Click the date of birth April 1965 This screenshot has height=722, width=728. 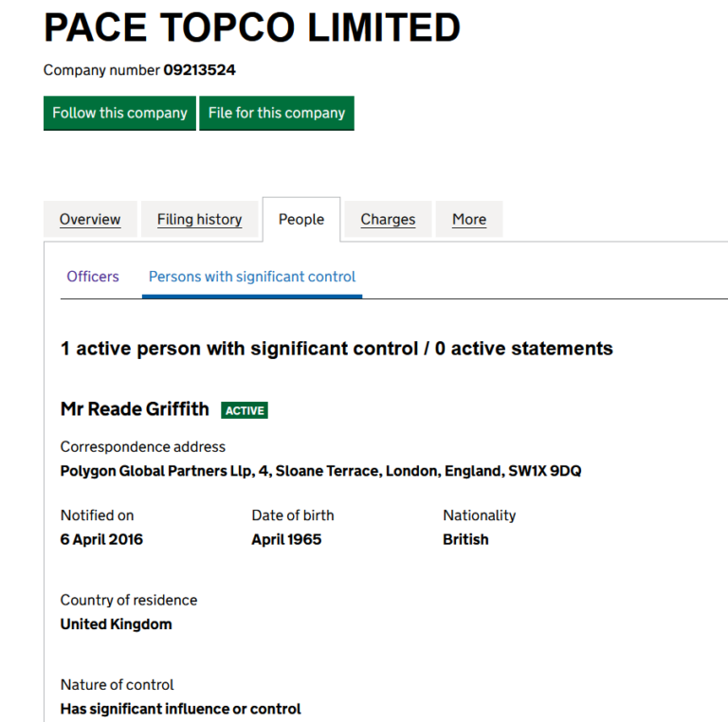tap(286, 539)
